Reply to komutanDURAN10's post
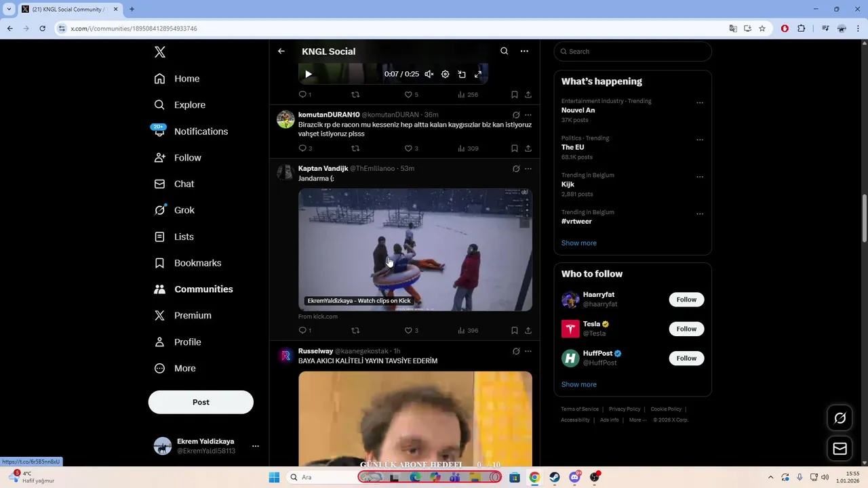Image resolution: width=868 pixels, height=488 pixels. [x=305, y=148]
